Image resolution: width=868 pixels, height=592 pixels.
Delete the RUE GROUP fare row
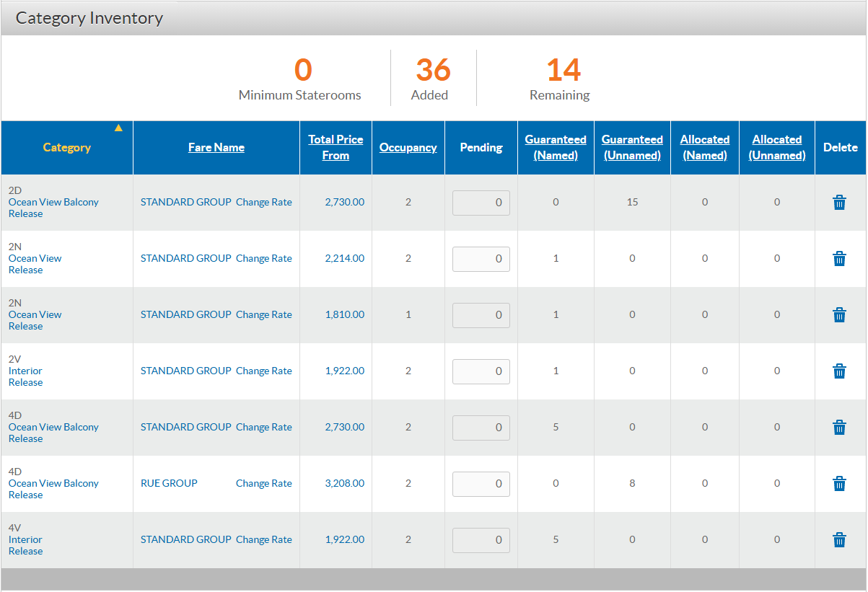(x=839, y=484)
